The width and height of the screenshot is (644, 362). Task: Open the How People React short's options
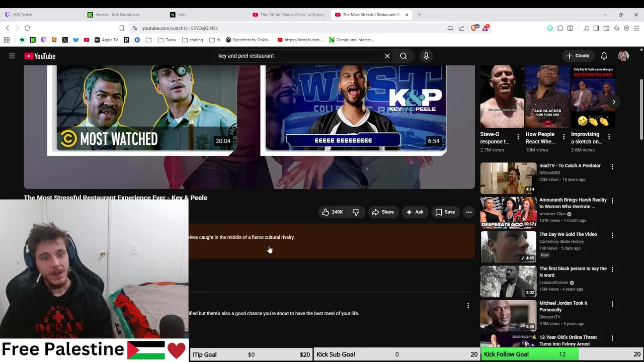[563, 137]
